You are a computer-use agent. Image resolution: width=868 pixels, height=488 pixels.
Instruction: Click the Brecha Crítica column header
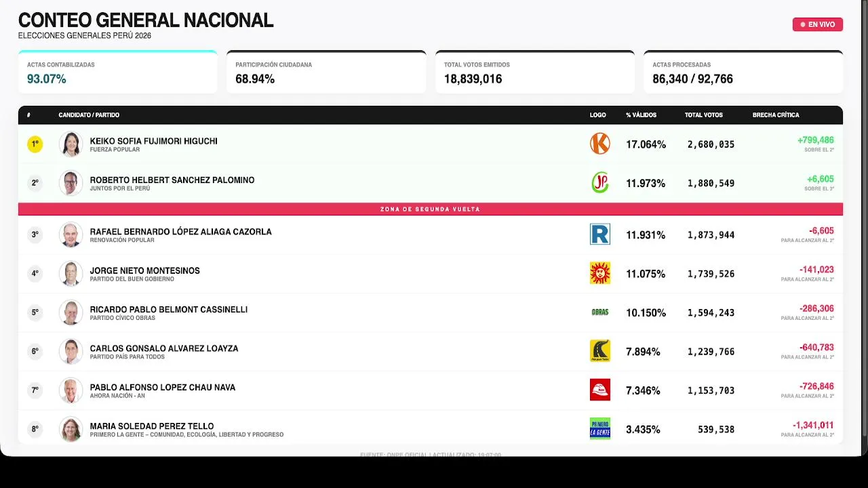click(775, 115)
